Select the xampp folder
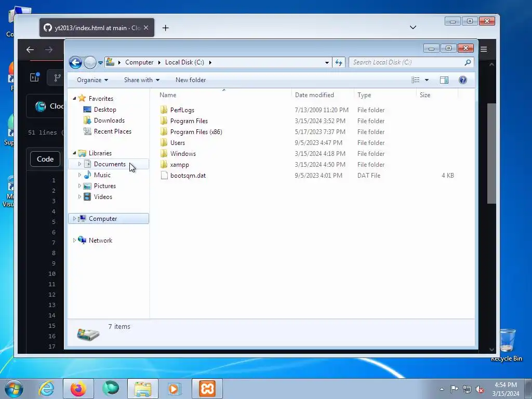 click(179, 165)
